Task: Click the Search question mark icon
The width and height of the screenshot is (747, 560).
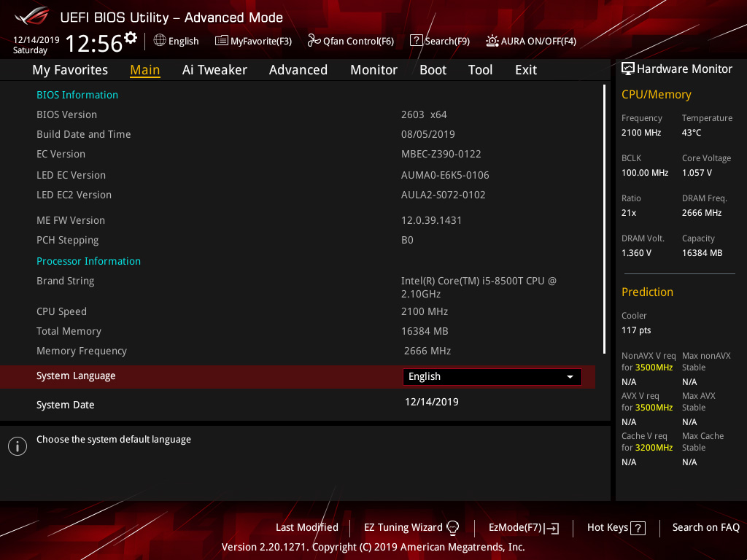Action: tap(416, 41)
